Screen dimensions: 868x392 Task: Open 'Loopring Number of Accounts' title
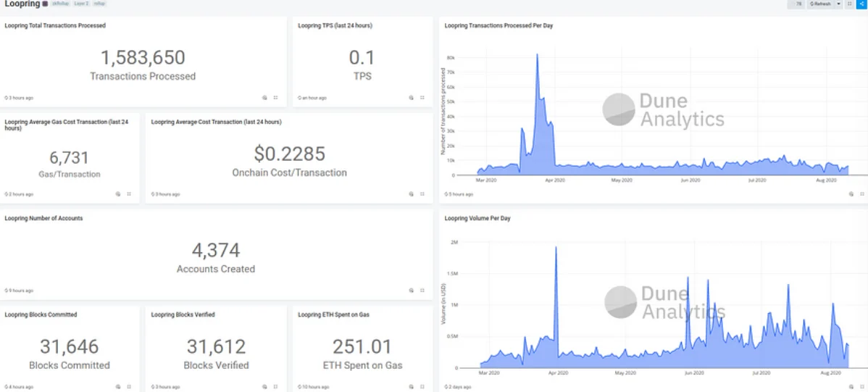[x=43, y=218]
